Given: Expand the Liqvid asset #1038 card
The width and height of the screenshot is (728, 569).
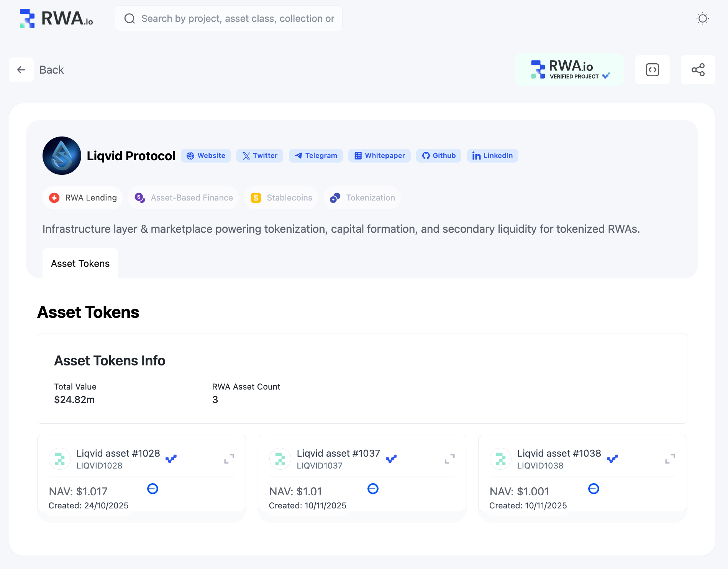Looking at the screenshot, I should 670,459.
